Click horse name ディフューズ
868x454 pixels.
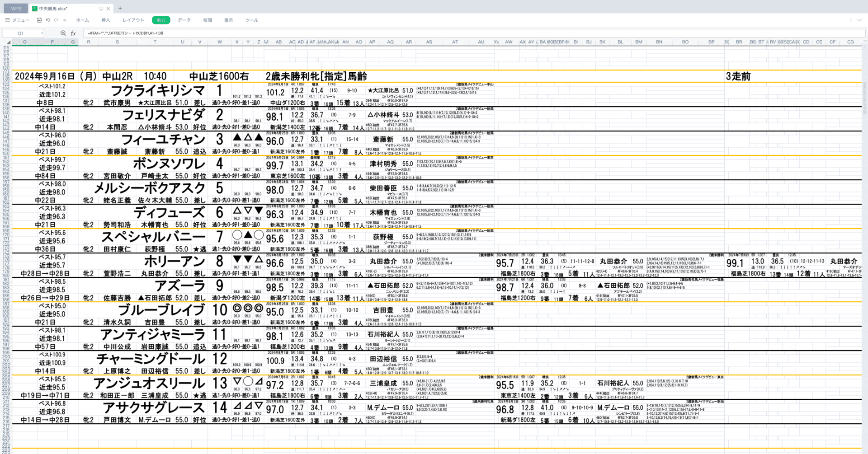(x=169, y=212)
